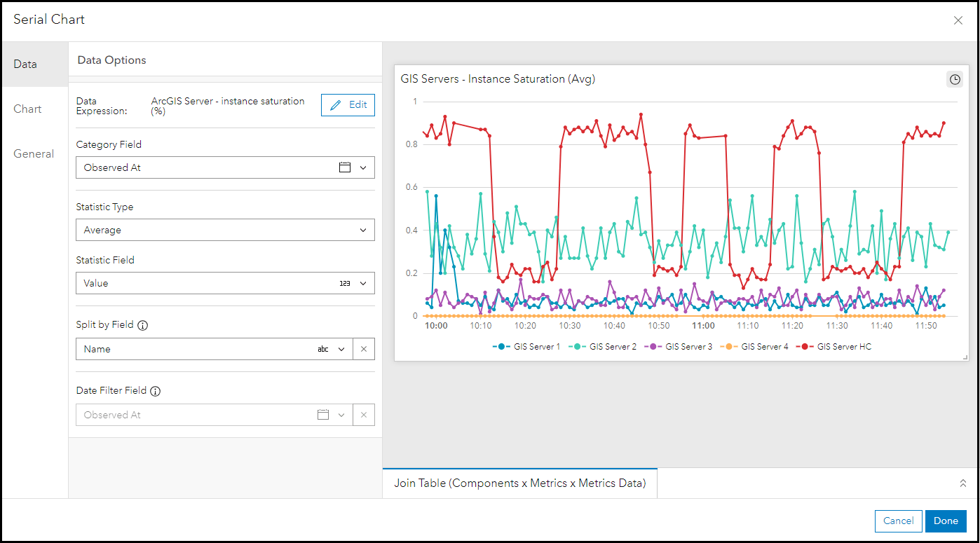Viewport: 980px width, 543px height.
Task: Expand the Join Table panel chevron
Action: click(962, 483)
